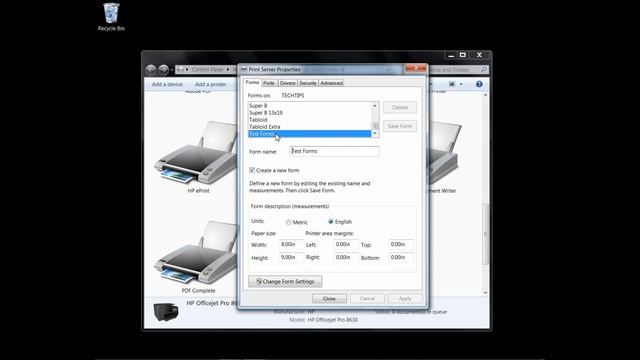Click the change view icon in toolbar
The height and width of the screenshot is (360, 640).
pyautogui.click(x=452, y=84)
